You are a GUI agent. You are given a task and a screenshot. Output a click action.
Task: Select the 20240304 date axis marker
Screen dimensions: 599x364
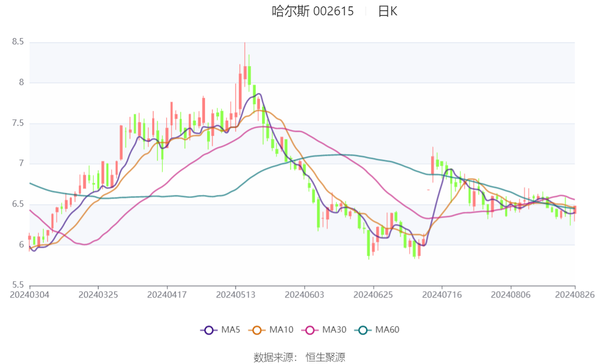tap(30, 295)
